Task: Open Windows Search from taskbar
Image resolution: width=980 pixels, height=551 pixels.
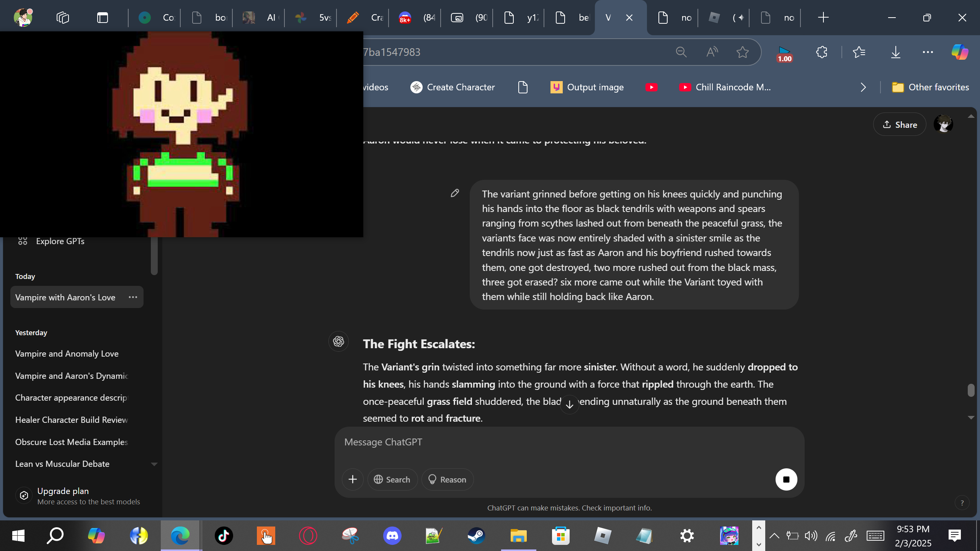Action: [55, 536]
